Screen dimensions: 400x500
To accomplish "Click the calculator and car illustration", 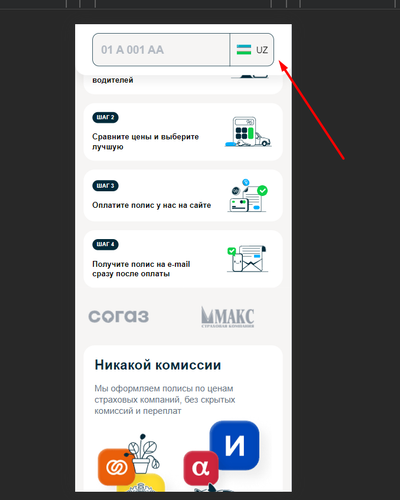I will [x=249, y=132].
